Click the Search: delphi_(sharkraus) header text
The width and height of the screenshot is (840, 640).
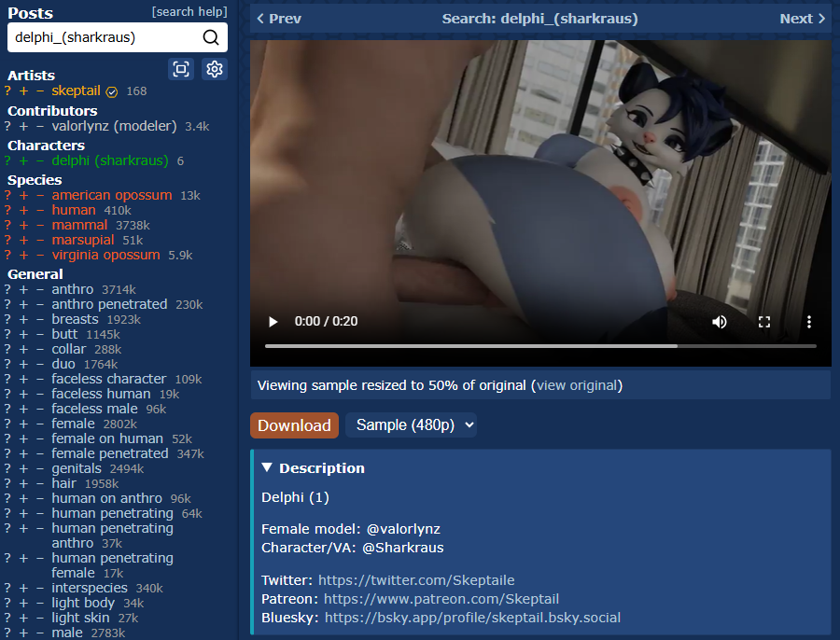[540, 19]
